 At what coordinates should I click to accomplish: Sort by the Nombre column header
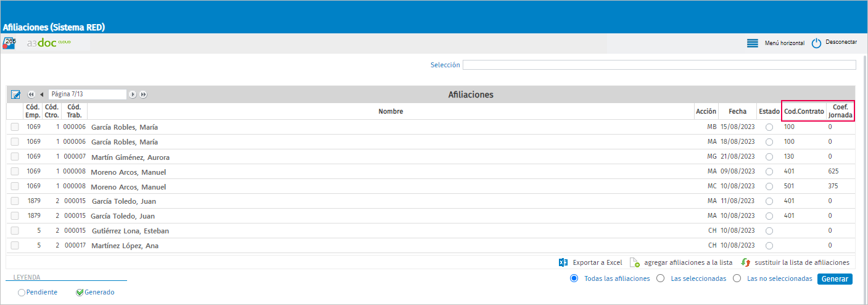pos(391,111)
